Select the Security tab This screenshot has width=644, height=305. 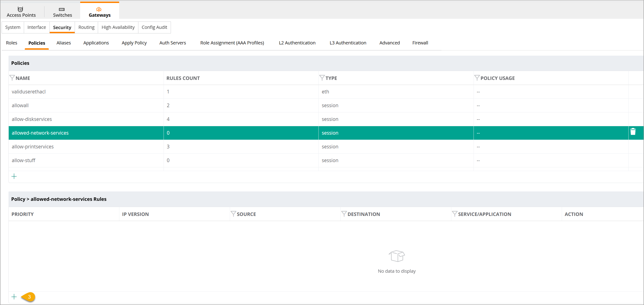point(62,27)
